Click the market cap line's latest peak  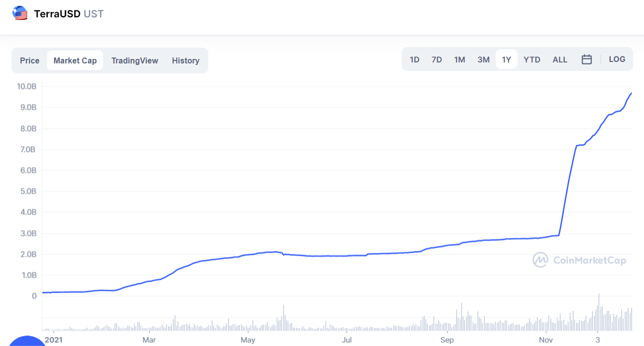[631, 93]
